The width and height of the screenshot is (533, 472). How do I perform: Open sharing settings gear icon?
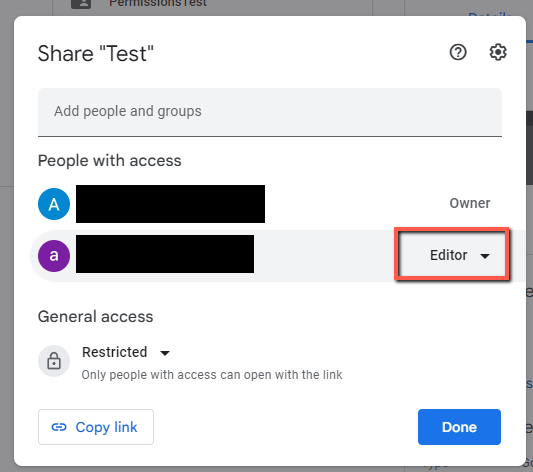point(498,52)
